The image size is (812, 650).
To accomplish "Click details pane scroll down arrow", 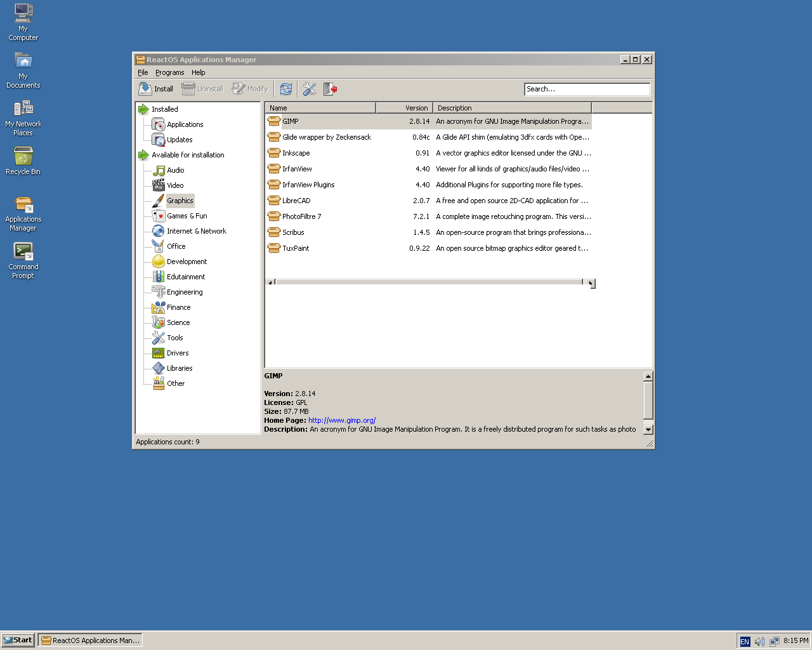I will (x=648, y=430).
